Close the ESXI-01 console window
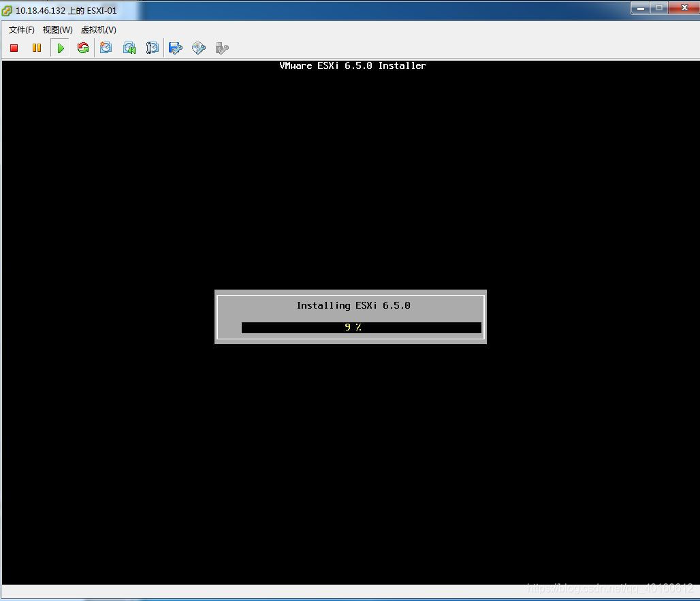 [684, 8]
